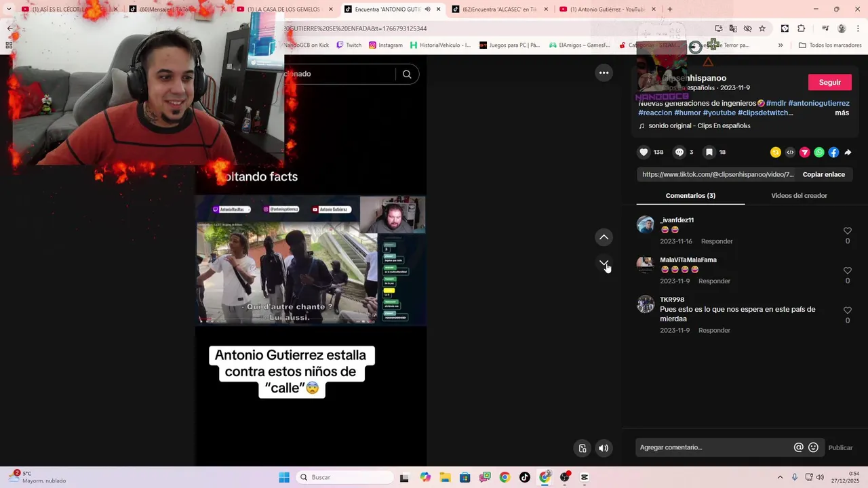Open the taskbar volume control
This screenshot has height=488, width=868.
[820, 477]
